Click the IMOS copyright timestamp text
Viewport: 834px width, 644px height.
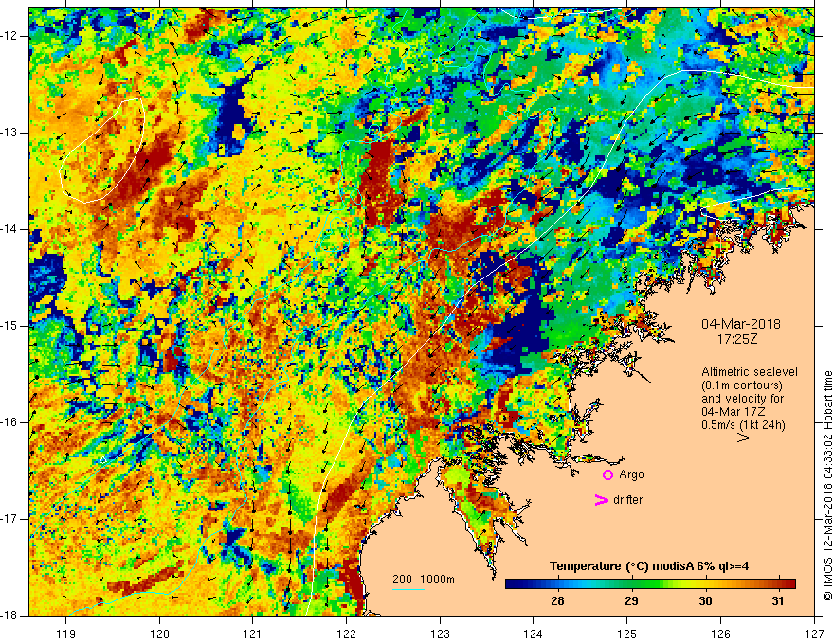pyautogui.click(x=827, y=486)
